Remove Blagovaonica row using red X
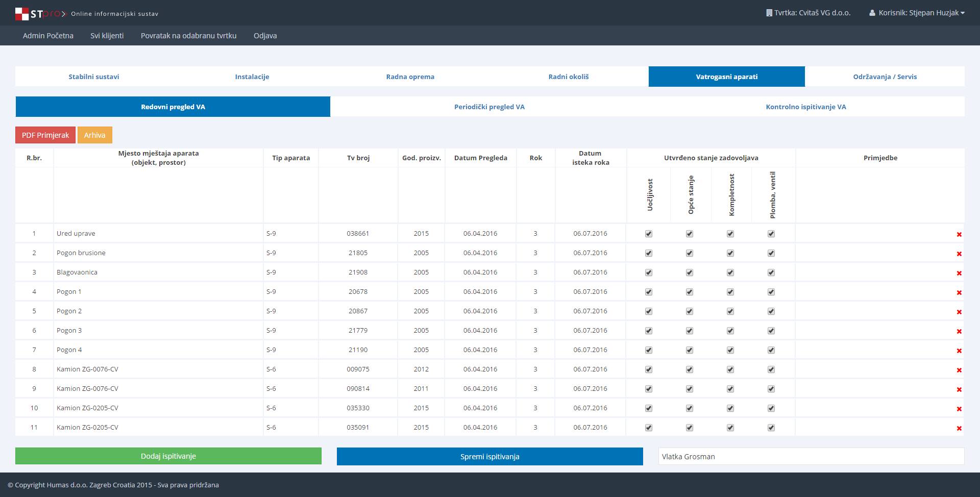 tap(959, 273)
